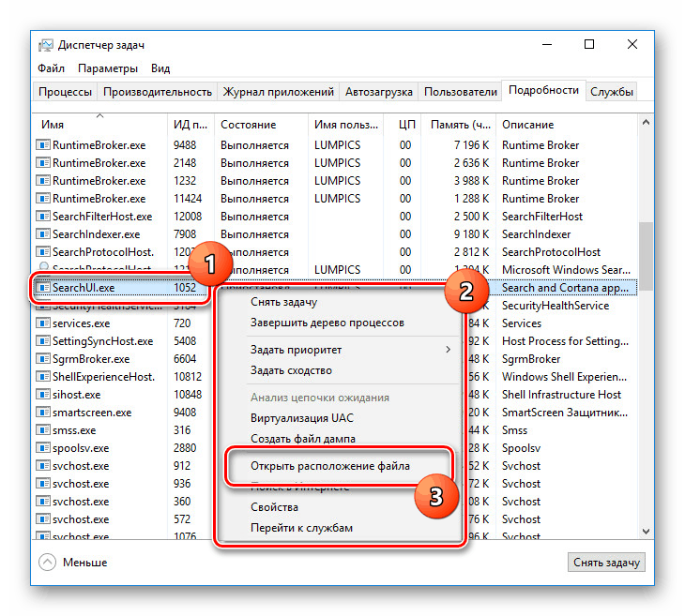Click the 7 196 K memory value
685x616 pixels.
pyautogui.click(x=471, y=145)
